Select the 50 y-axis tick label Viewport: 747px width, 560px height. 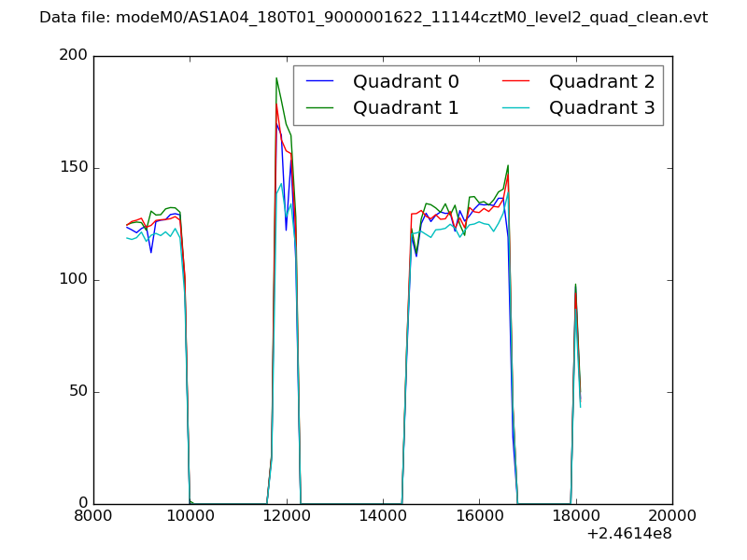78,392
